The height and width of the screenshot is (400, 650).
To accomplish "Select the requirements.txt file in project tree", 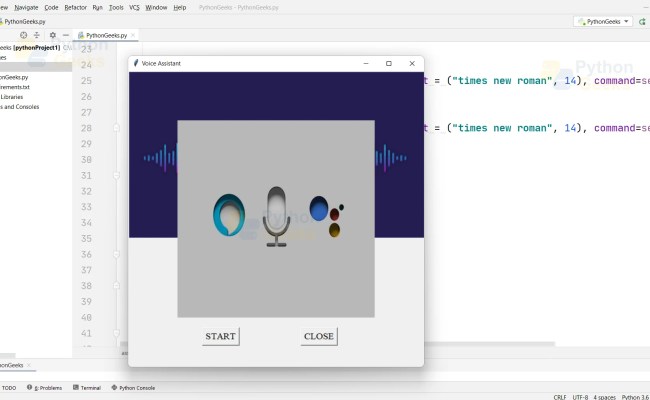I will pyautogui.click(x=15, y=87).
